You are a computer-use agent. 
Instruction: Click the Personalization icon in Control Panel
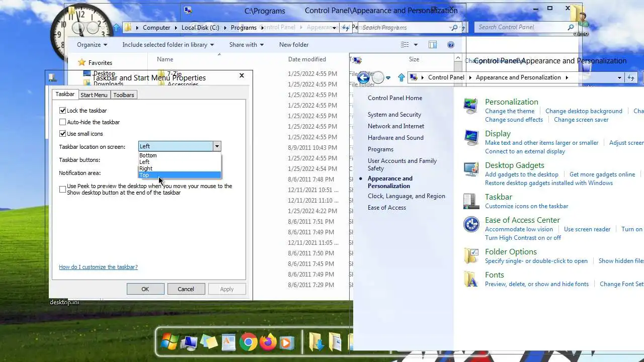tap(471, 107)
